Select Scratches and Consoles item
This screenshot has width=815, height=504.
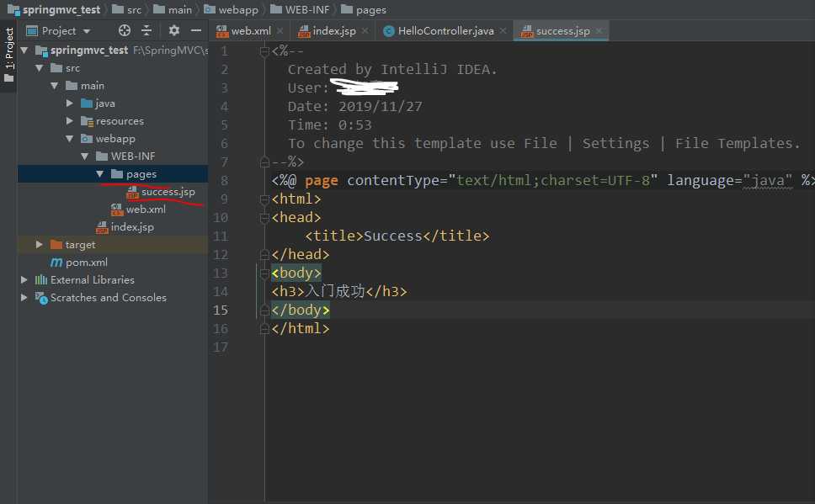(x=101, y=298)
